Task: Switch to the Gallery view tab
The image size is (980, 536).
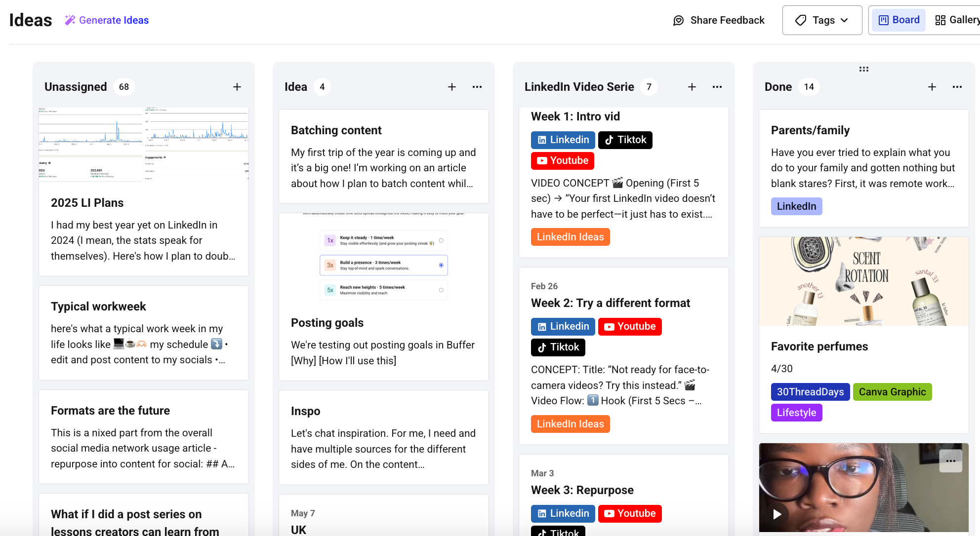Action: pos(957,20)
